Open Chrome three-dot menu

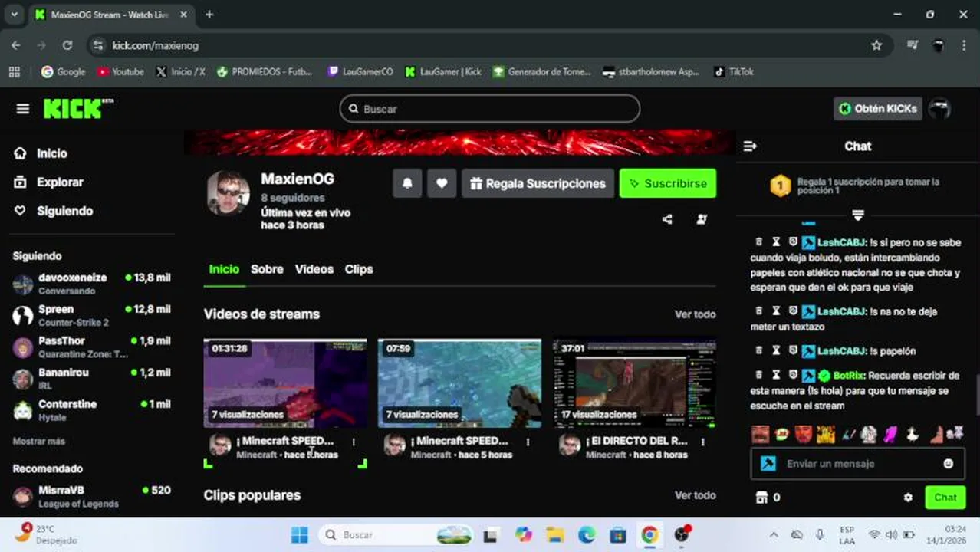click(x=964, y=45)
